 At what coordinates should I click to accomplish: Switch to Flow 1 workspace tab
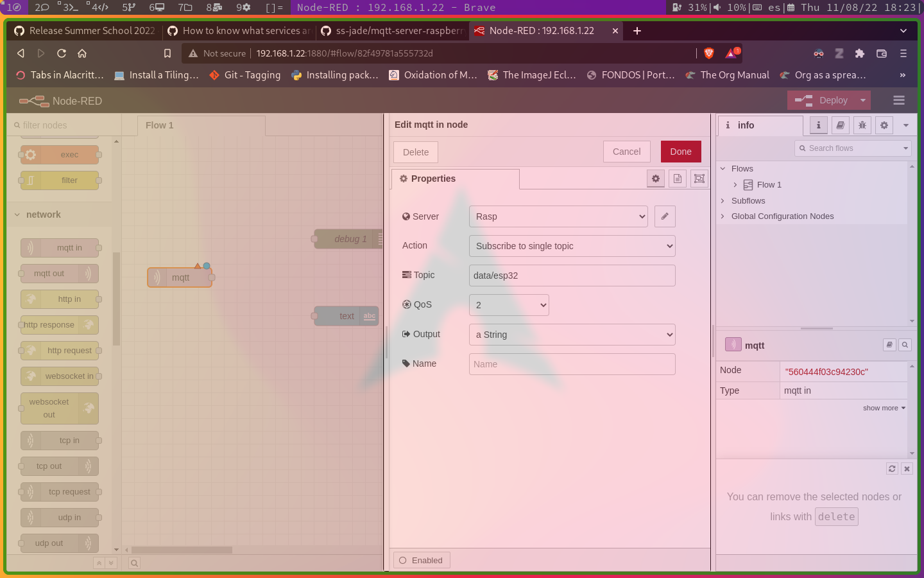201,125
